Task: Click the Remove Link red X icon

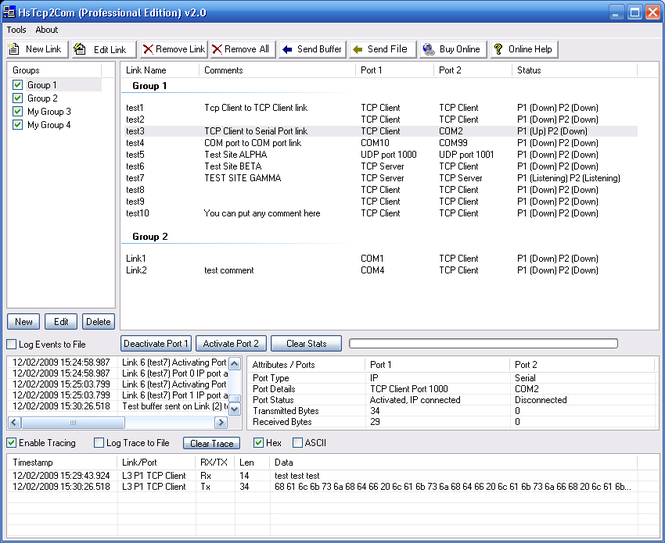Action: [x=148, y=49]
